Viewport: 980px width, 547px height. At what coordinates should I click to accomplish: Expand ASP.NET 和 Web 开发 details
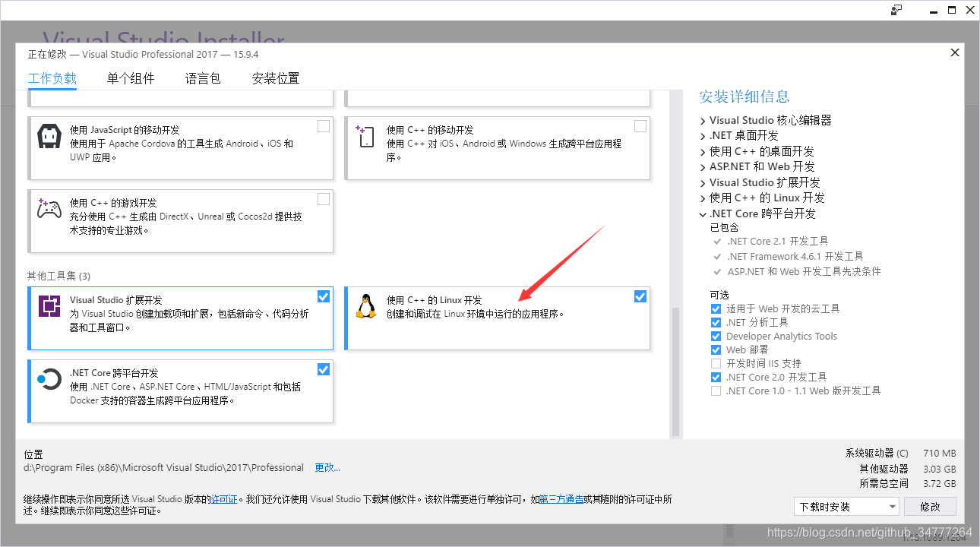click(703, 167)
